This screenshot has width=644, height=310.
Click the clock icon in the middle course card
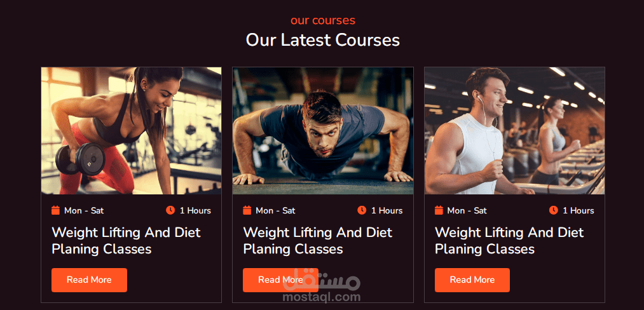coord(362,210)
